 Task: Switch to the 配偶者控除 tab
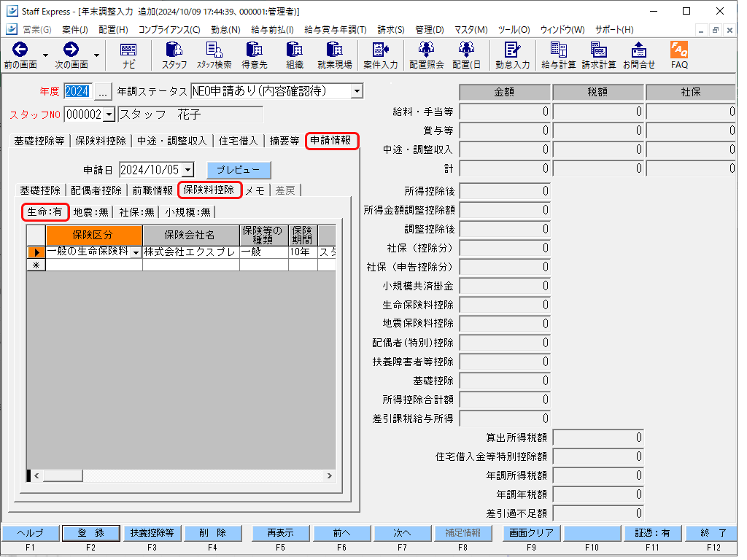96,190
